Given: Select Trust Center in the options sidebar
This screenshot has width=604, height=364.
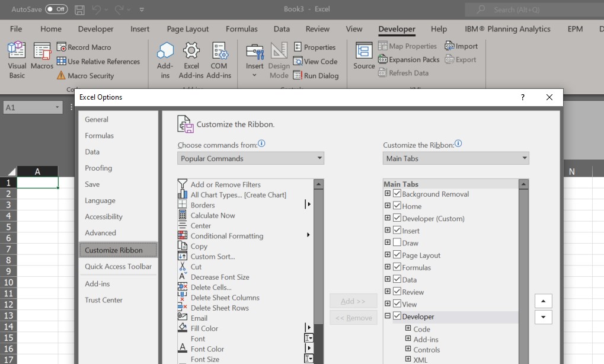Looking at the screenshot, I should click(x=104, y=300).
